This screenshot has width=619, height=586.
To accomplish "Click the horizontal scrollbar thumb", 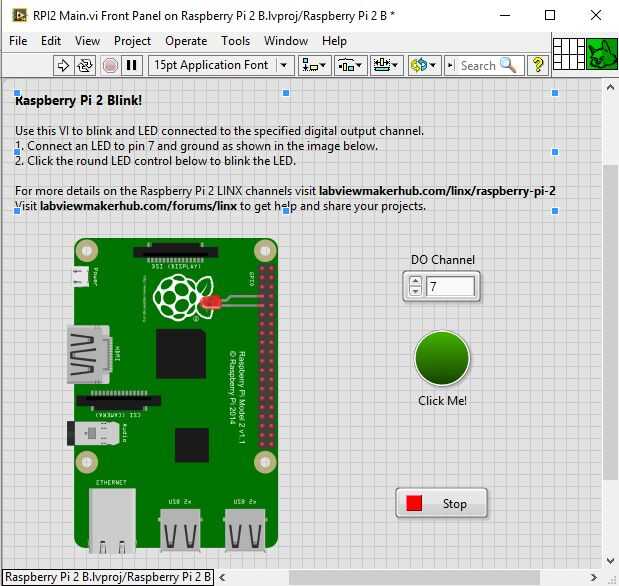I will pyautogui.click(x=415, y=577).
